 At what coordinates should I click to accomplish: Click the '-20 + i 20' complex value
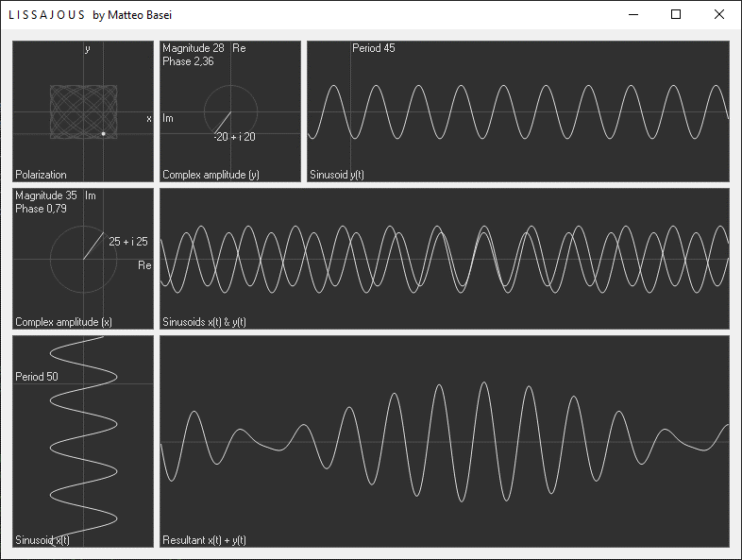235,137
